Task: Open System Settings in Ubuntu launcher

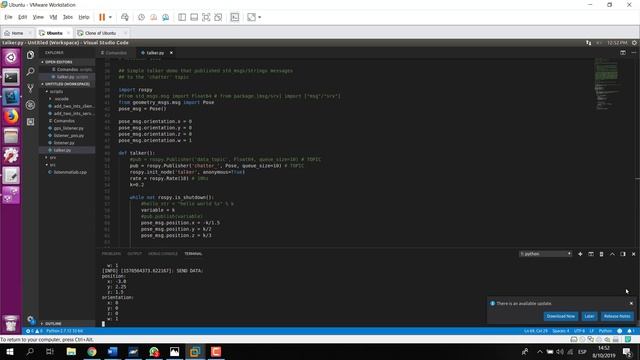Action: (x=11, y=156)
